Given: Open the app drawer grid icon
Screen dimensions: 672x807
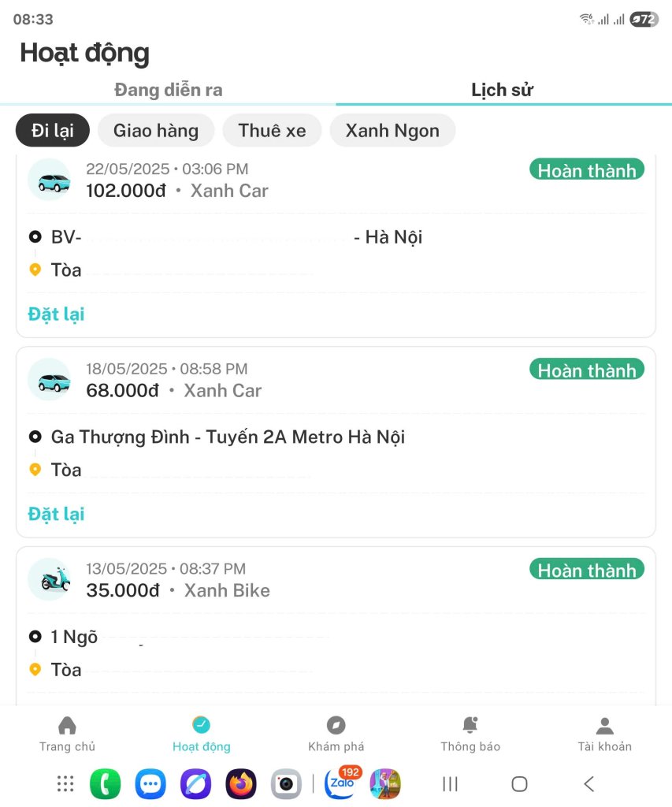Looking at the screenshot, I should tap(65, 784).
